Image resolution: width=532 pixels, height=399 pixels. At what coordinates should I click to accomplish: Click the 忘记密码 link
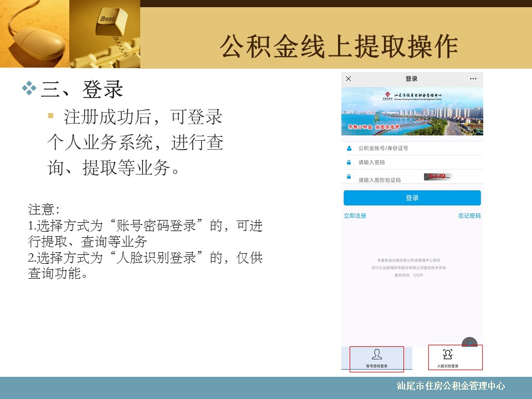point(469,216)
